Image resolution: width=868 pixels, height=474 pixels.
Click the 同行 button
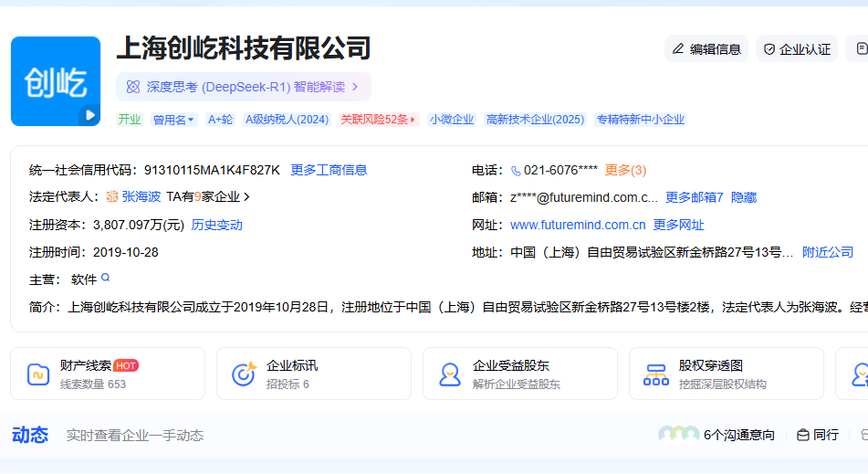click(x=818, y=436)
